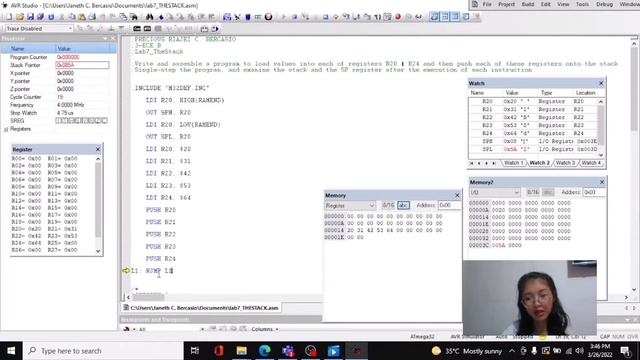This screenshot has width=640, height=360.
Task: Click the Address field in Memory2 window
Action: 594,192
